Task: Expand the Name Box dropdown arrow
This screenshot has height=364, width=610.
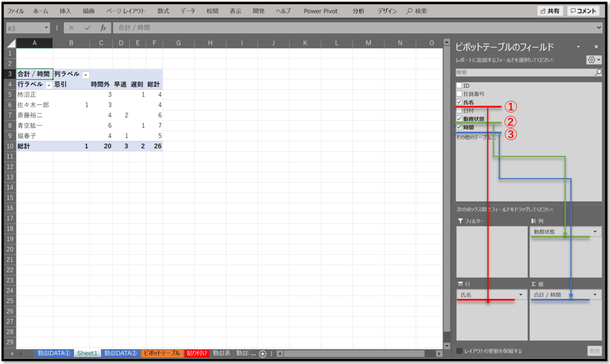Action: [47, 28]
